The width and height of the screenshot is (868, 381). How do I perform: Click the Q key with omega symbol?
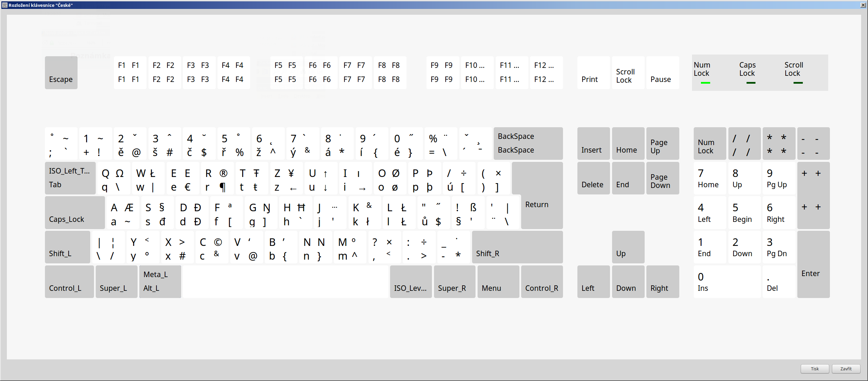113,178
